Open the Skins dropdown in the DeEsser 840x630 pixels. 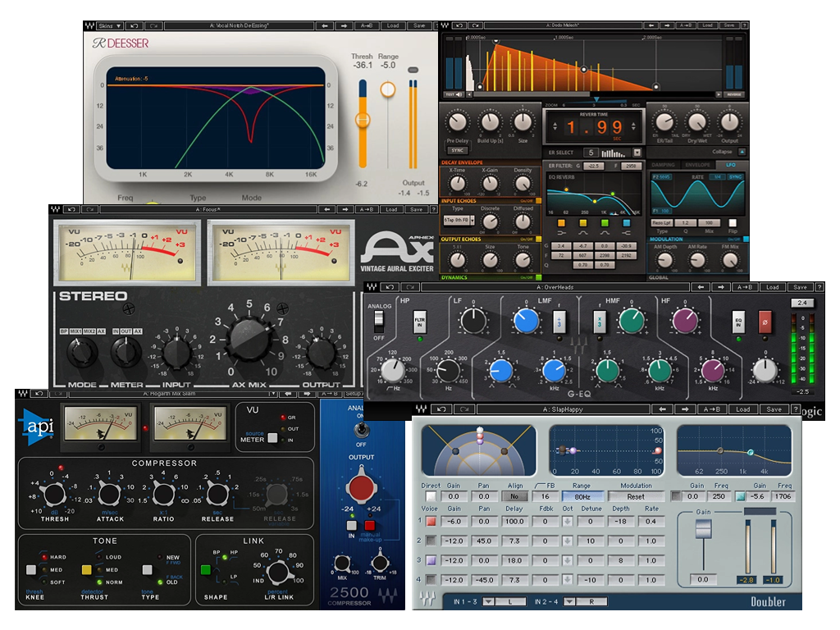(x=110, y=25)
